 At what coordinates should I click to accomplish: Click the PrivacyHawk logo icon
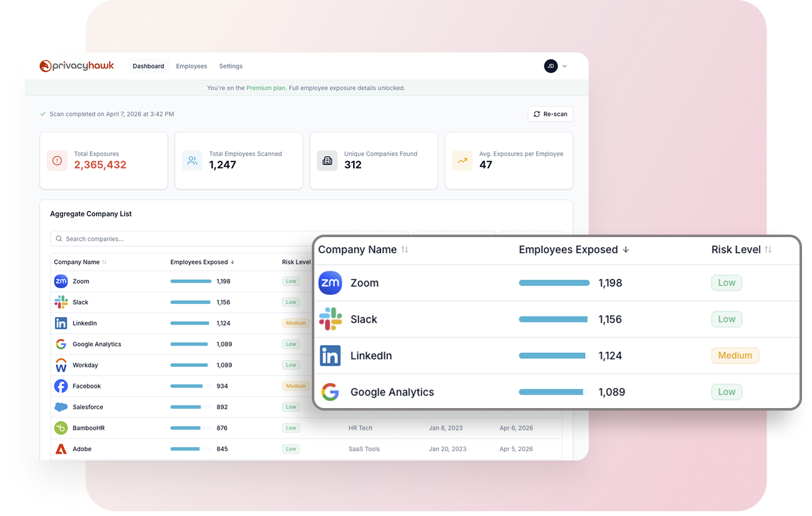click(44, 66)
